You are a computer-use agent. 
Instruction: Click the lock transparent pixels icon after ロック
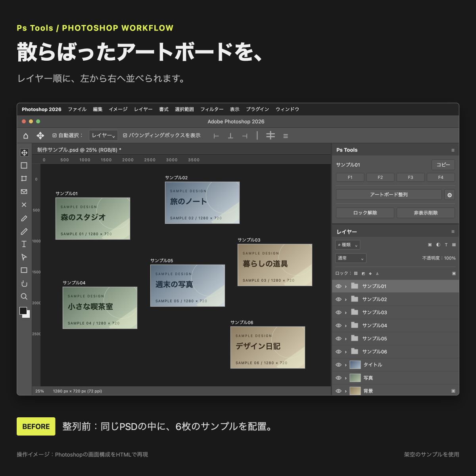[x=356, y=273]
